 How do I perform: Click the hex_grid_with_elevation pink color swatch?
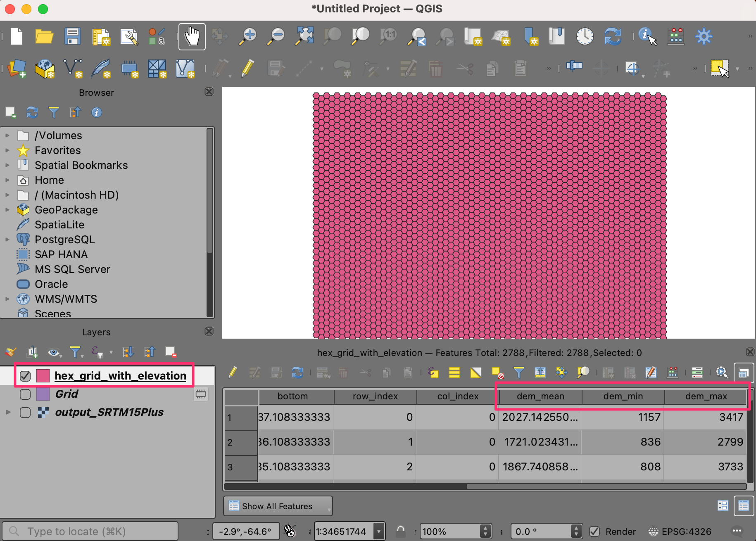click(43, 376)
